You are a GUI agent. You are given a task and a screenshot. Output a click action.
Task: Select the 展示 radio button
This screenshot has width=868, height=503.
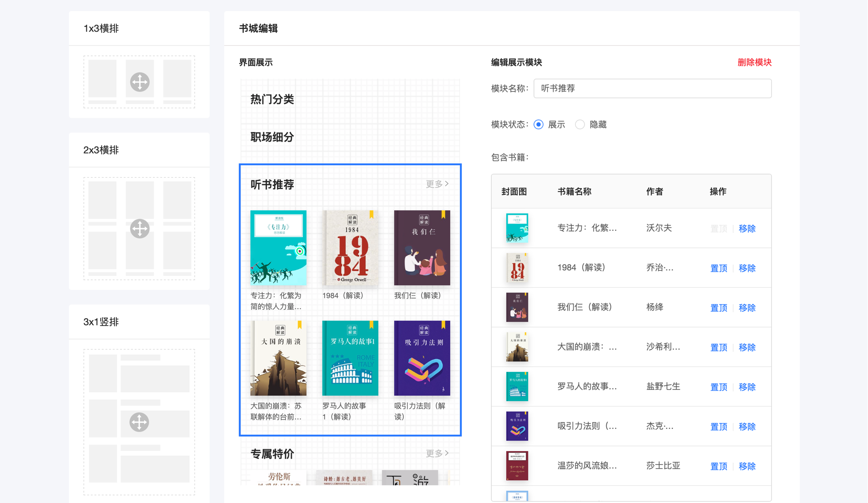(x=538, y=124)
